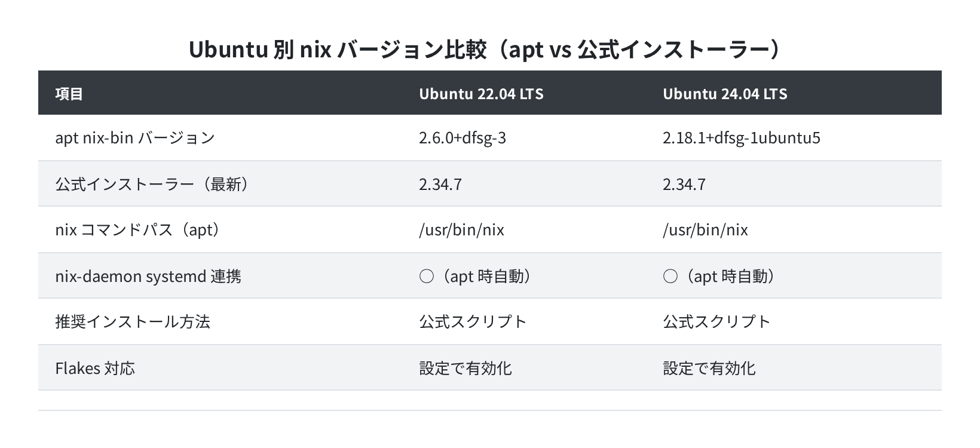This screenshot has width=980, height=448.
Task: Click the 推奨インストール方法 row label
Action: (x=133, y=322)
